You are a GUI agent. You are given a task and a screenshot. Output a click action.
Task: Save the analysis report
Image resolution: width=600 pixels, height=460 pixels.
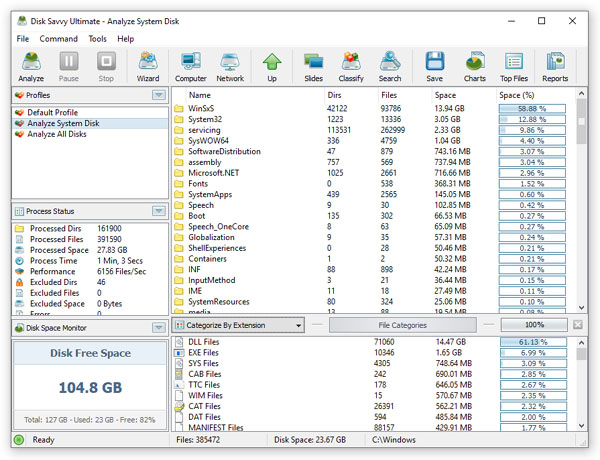pos(435,67)
